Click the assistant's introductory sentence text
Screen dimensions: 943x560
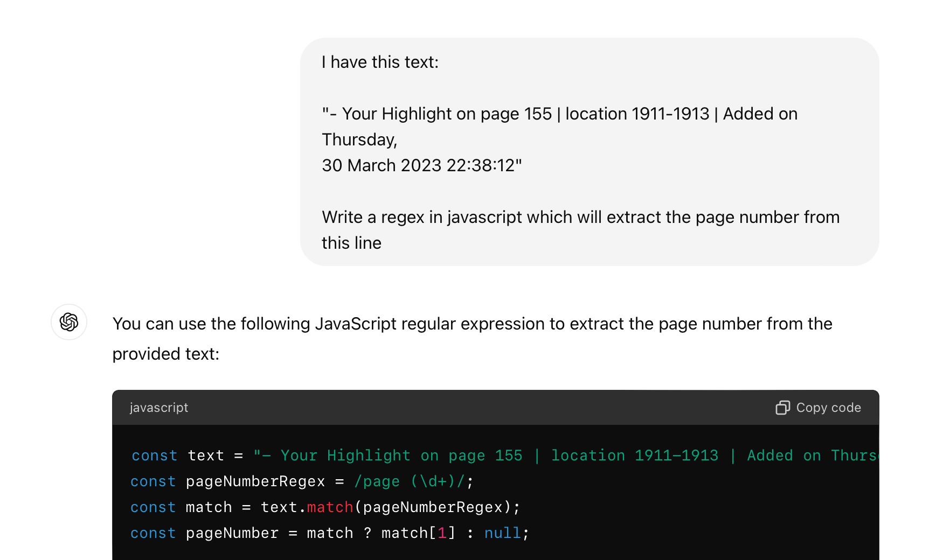coord(472,324)
